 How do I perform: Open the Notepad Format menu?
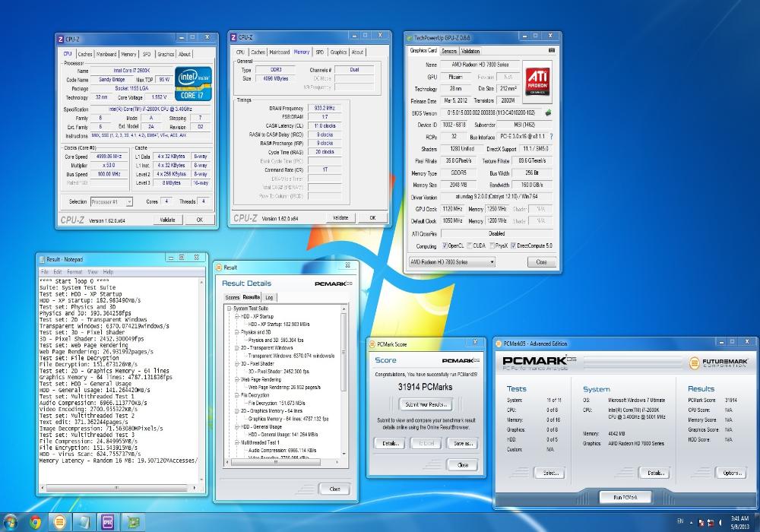[x=74, y=272]
